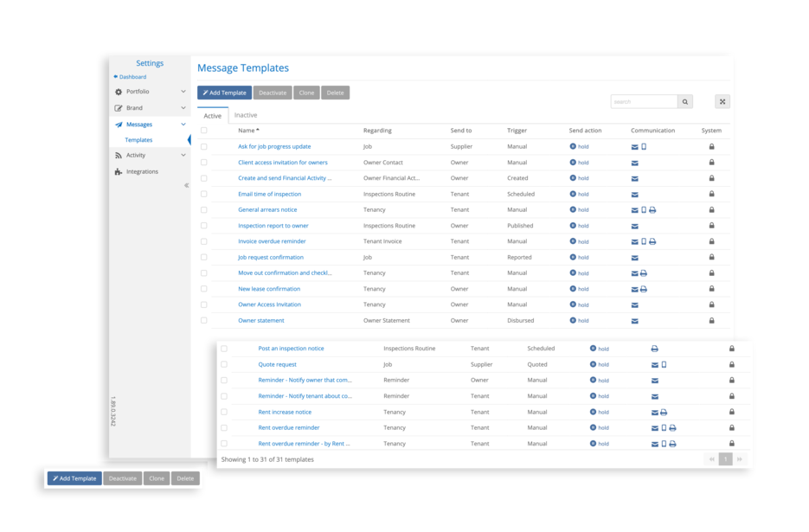The height and width of the screenshot is (532, 809).
Task: Click the expand fullscreen icon
Action: [722, 102]
